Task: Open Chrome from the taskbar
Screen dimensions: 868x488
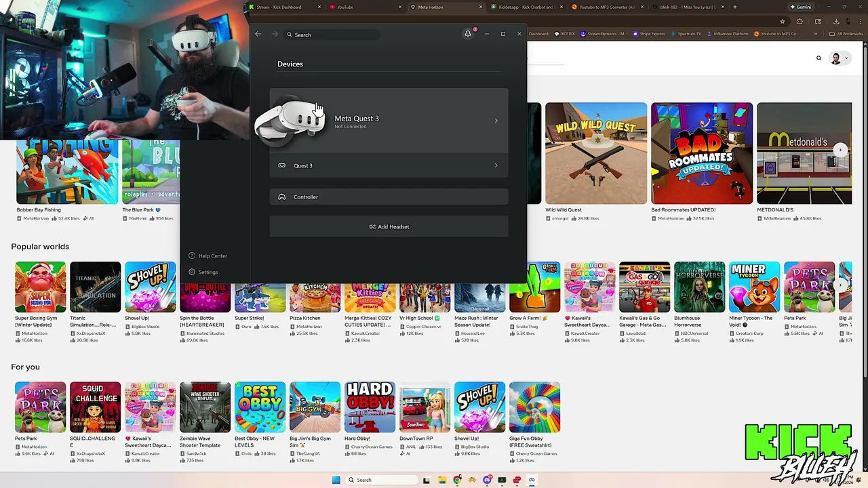Action: point(457,480)
